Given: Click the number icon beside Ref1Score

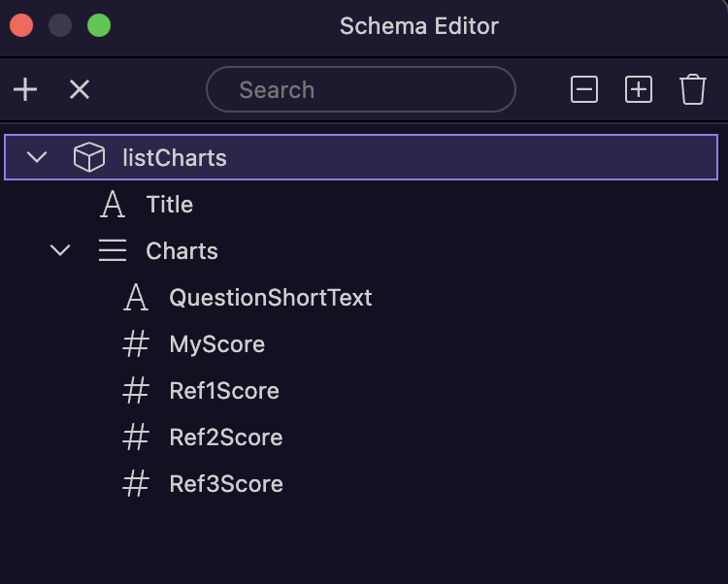Looking at the screenshot, I should (x=136, y=390).
